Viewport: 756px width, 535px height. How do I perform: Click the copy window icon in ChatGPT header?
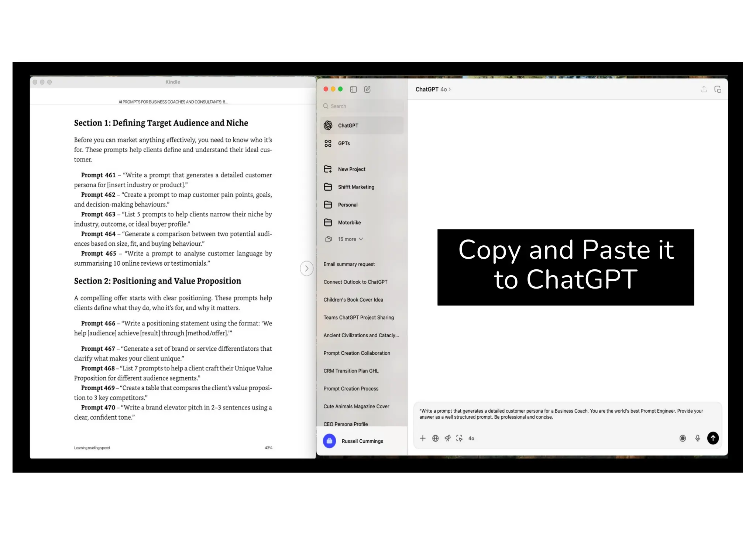coord(718,89)
